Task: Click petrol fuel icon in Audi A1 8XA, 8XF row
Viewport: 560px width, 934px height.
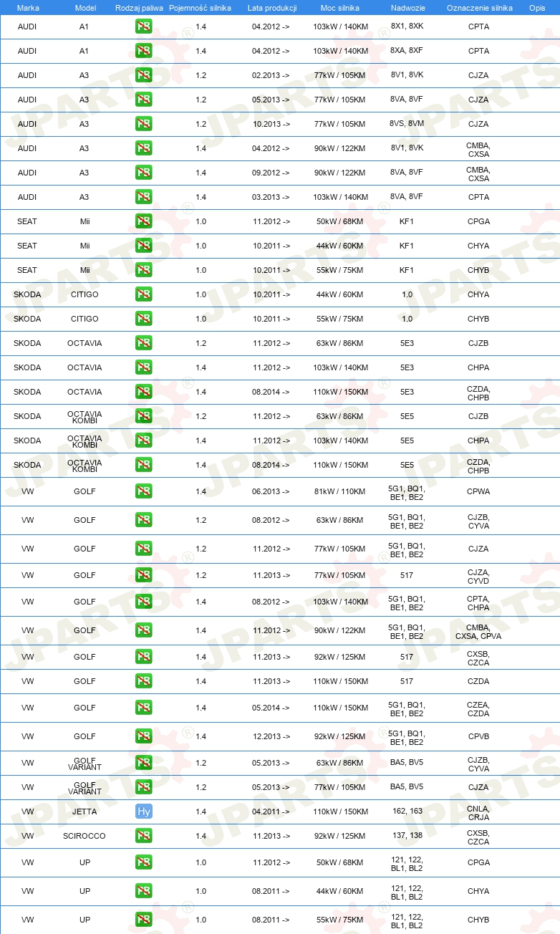Action: tap(143, 51)
